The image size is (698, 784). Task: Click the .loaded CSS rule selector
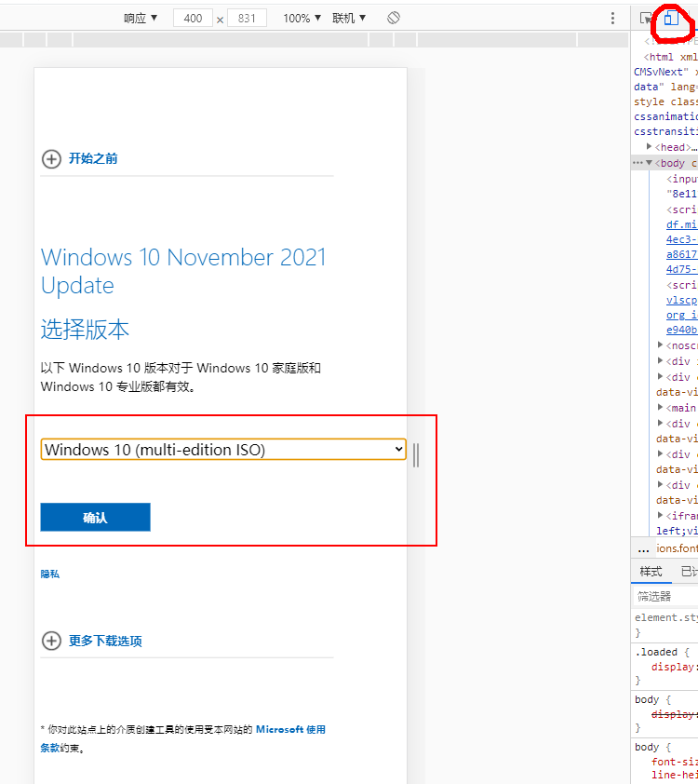pyautogui.click(x=656, y=652)
